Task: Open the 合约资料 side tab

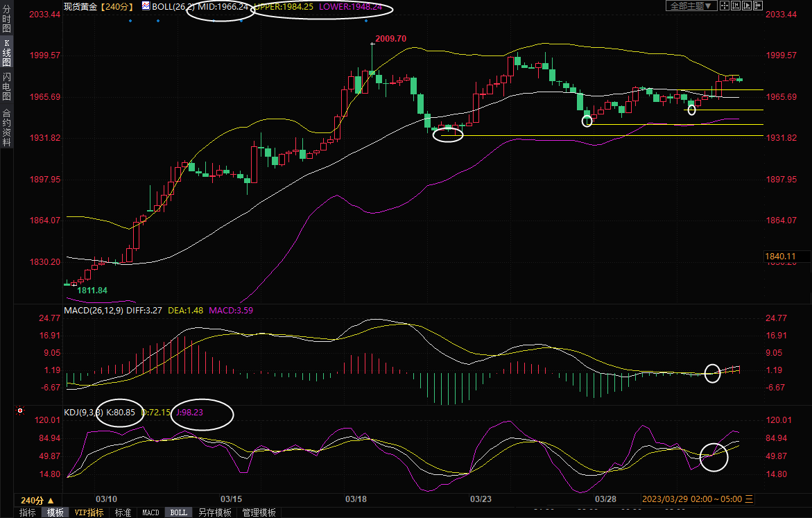Action: (x=6, y=128)
